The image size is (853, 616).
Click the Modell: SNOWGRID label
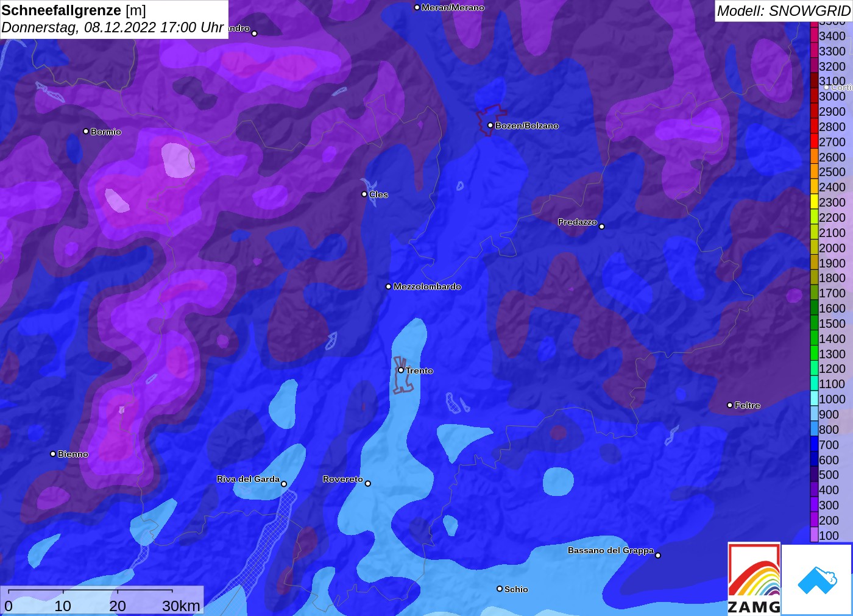(783, 11)
